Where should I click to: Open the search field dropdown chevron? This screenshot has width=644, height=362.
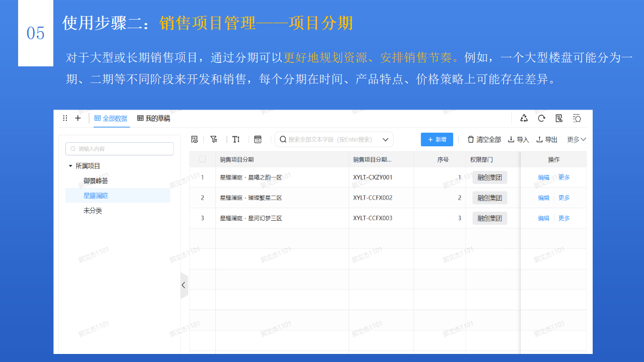tap(385, 139)
